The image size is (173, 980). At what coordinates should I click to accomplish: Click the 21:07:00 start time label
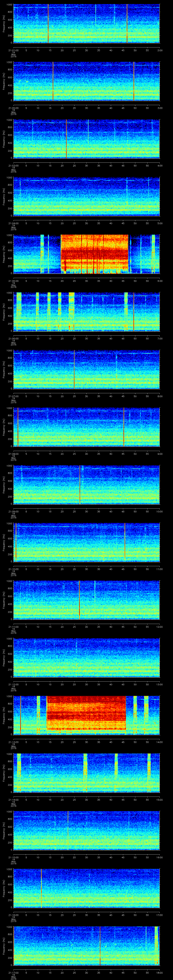13,396
